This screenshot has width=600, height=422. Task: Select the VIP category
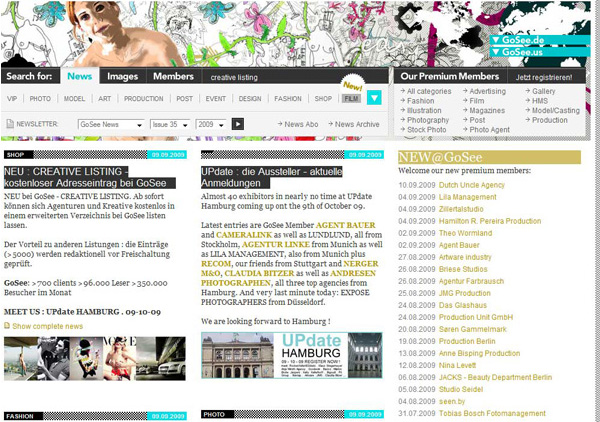12,99
